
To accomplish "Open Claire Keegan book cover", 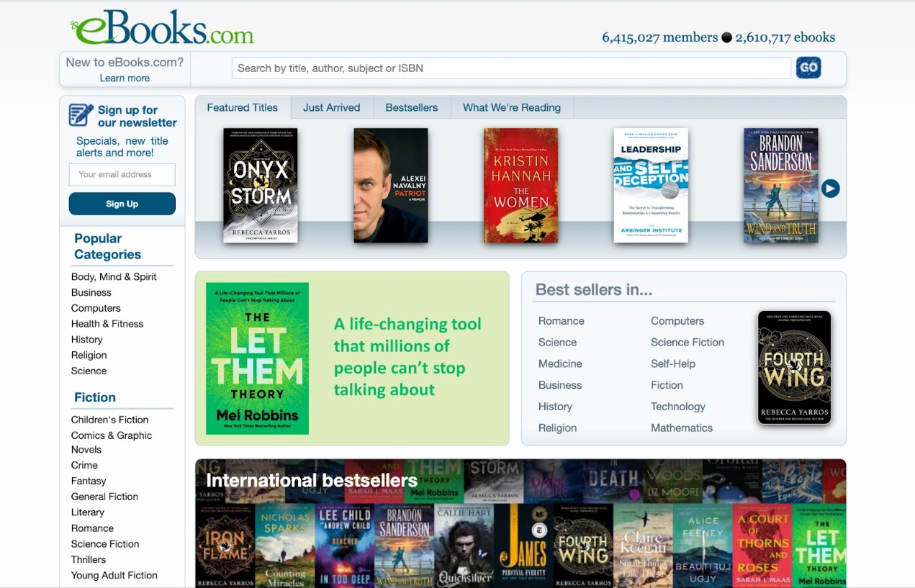I will point(643,546).
